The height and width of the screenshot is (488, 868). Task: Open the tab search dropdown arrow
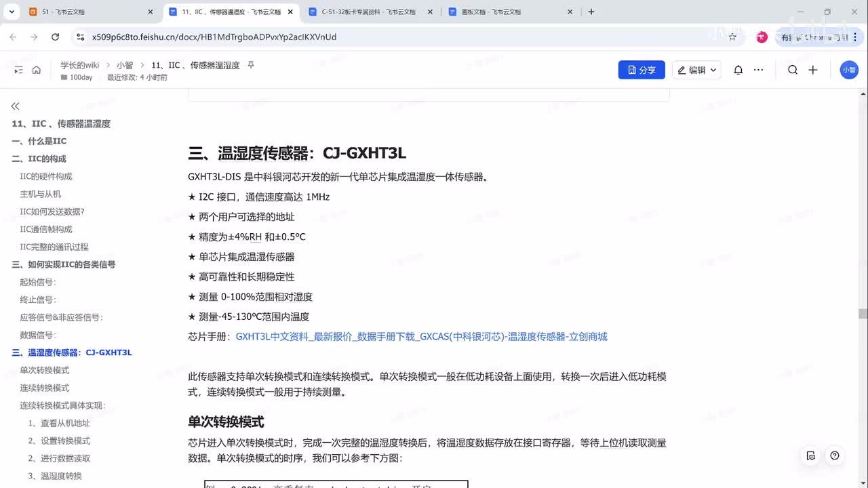coord(12,12)
